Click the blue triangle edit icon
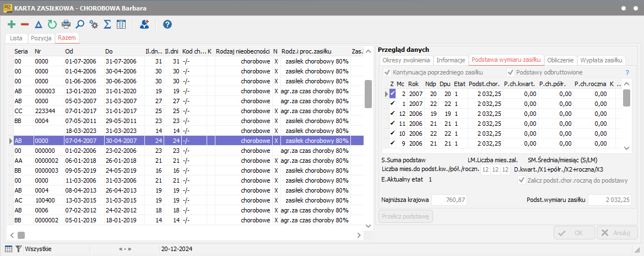The image size is (644, 256). click(x=38, y=24)
